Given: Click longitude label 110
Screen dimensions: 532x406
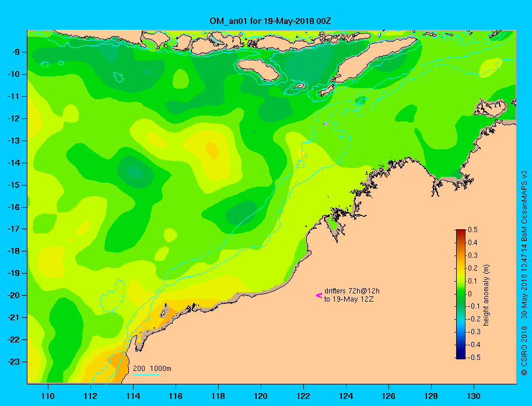Looking at the screenshot, I should click(48, 396).
